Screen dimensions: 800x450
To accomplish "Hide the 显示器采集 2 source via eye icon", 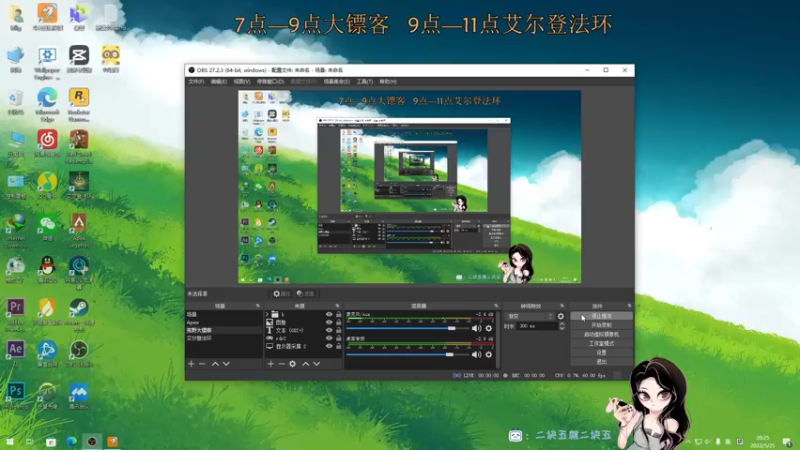I will (329, 346).
